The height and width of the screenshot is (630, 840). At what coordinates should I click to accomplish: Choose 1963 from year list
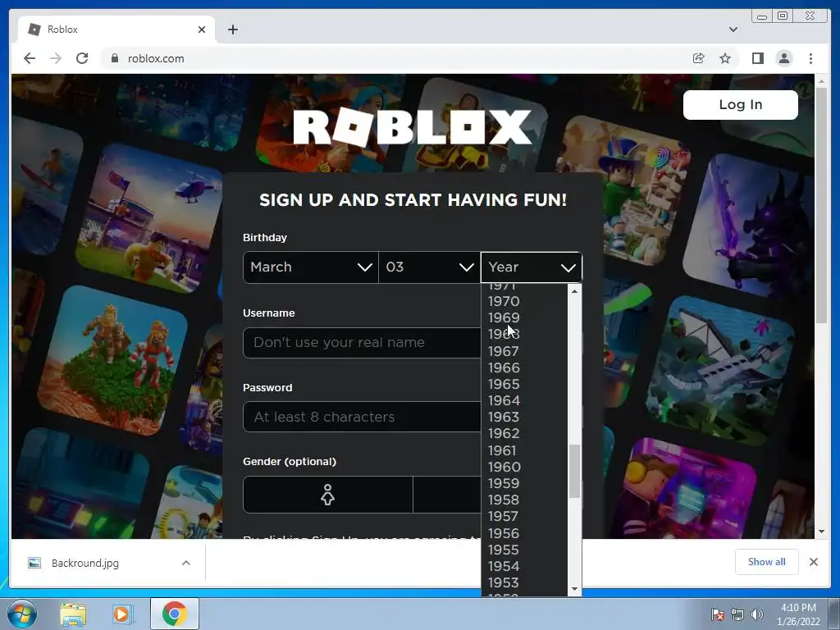coord(524,417)
